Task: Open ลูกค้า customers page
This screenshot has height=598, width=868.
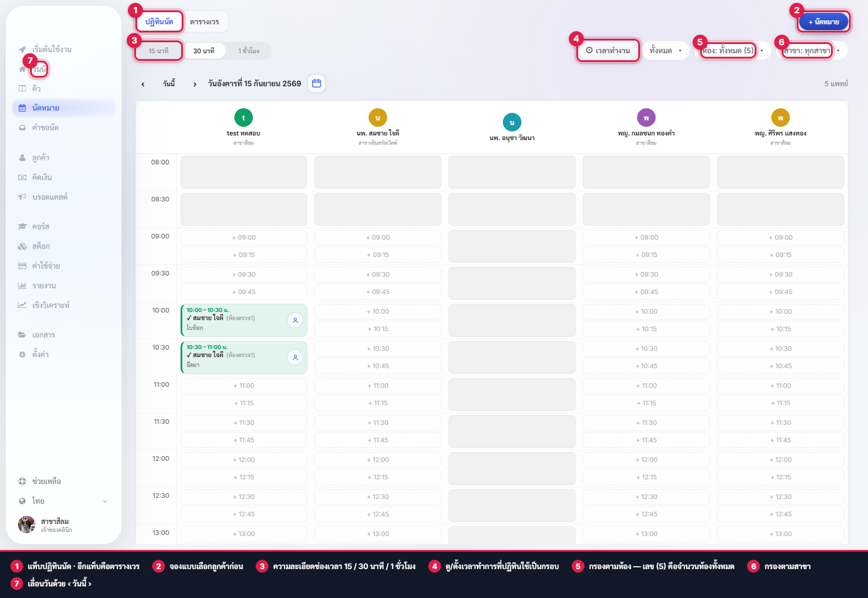Action: pos(64,158)
